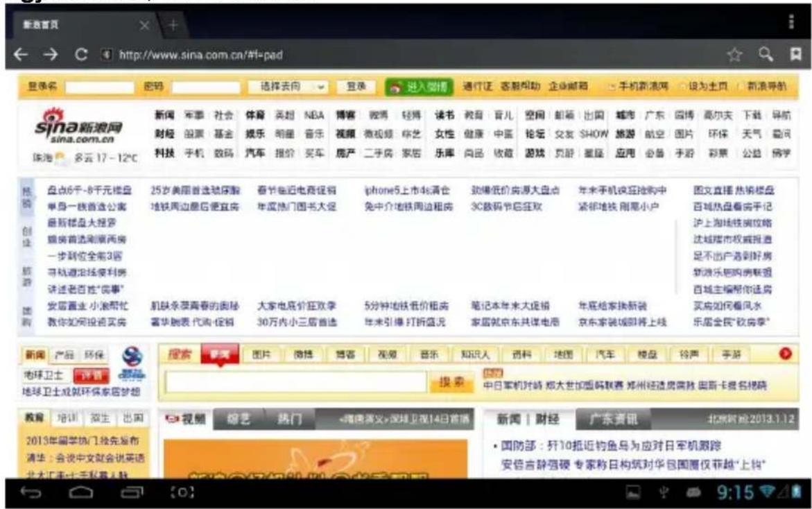Tap the browser forward arrow
812x509 pixels.
click(50, 54)
